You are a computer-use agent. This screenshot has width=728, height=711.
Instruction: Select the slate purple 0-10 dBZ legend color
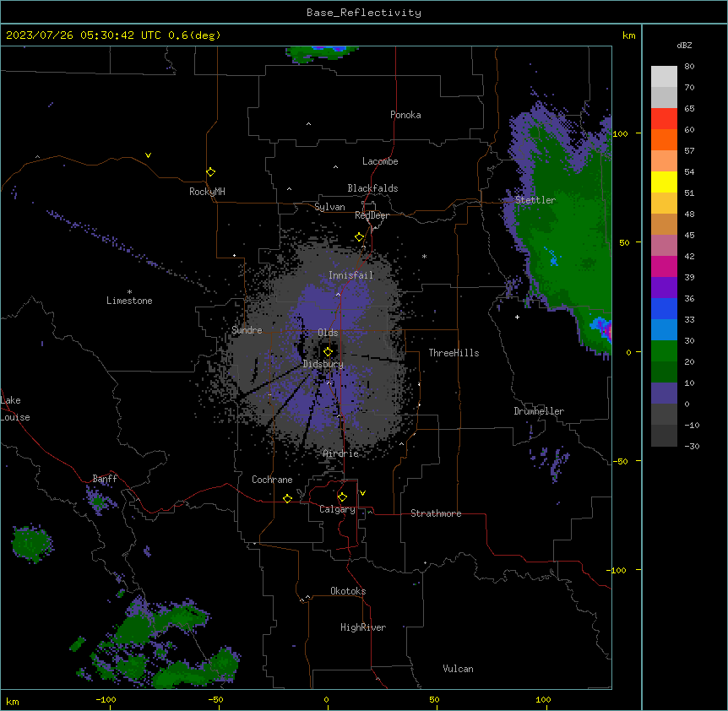pos(664,393)
